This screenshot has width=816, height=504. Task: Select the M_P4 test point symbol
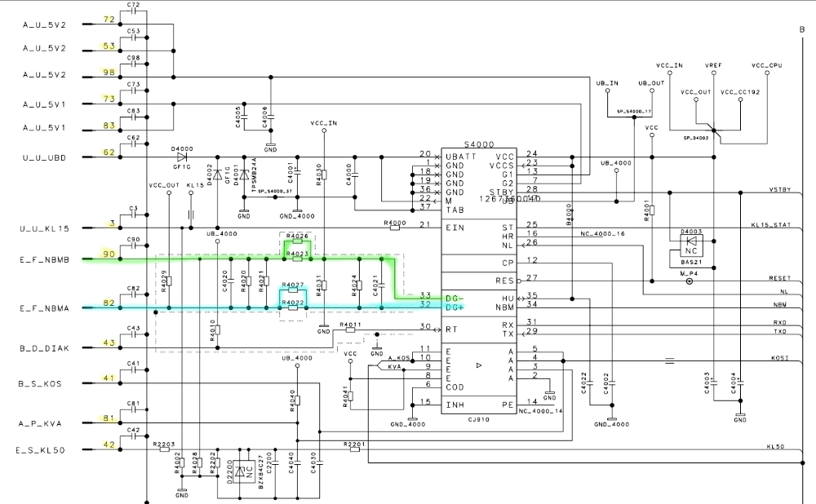click(691, 281)
